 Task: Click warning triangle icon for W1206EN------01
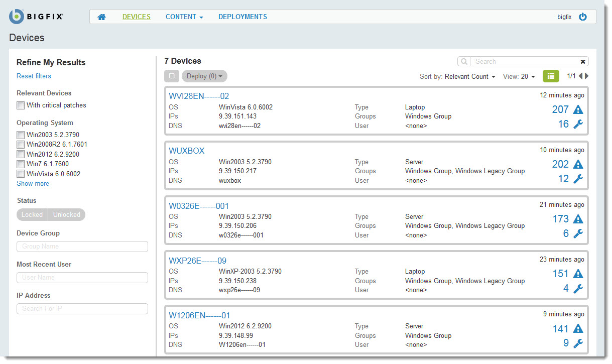[578, 329]
